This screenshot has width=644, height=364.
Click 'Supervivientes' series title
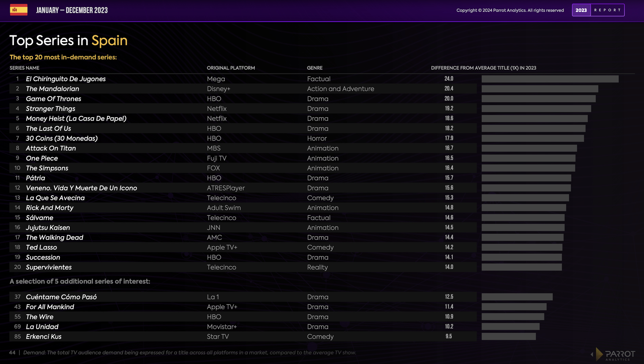coord(49,267)
